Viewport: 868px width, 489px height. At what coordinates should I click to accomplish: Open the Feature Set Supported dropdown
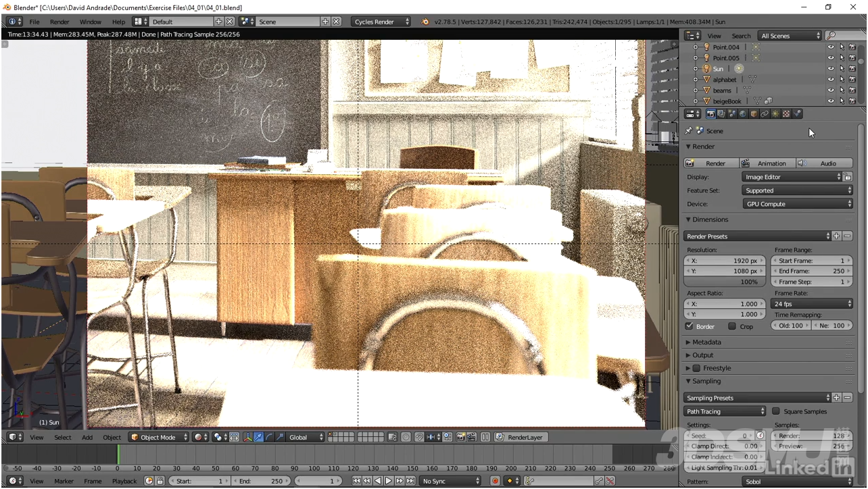(797, 190)
